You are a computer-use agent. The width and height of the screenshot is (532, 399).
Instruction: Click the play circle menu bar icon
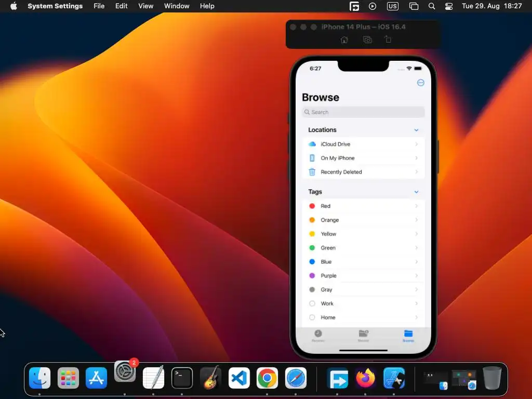point(373,6)
